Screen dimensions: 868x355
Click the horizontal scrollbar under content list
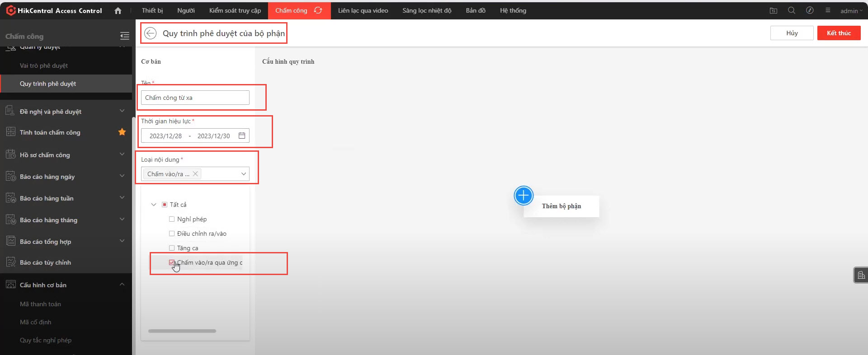click(x=182, y=331)
